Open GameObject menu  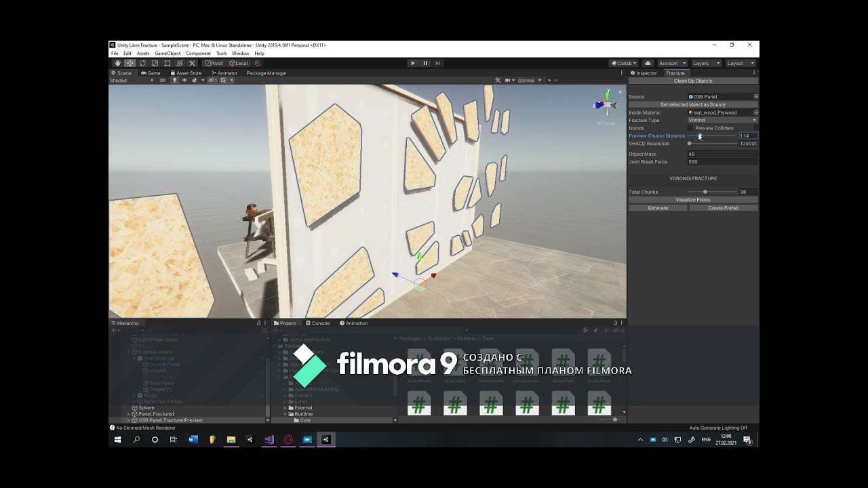click(x=167, y=54)
